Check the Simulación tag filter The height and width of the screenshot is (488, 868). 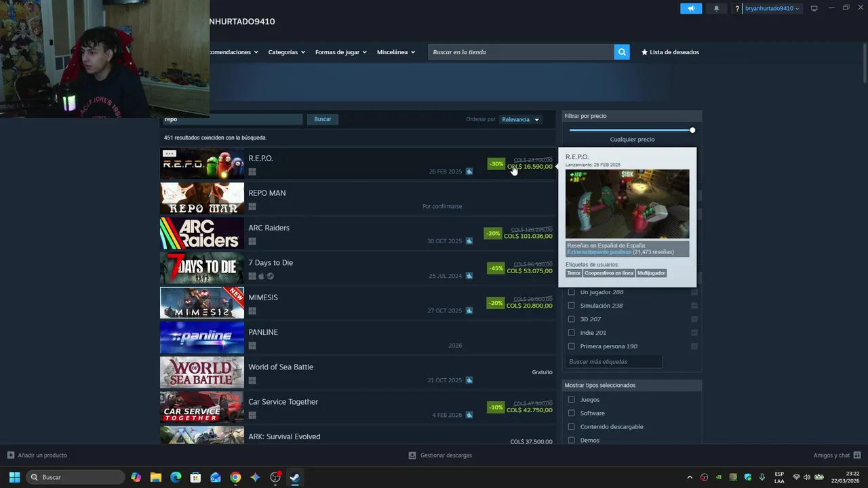point(571,306)
